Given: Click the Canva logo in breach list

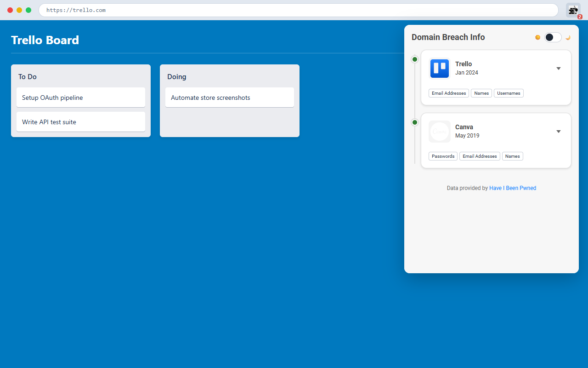Looking at the screenshot, I should (440, 132).
